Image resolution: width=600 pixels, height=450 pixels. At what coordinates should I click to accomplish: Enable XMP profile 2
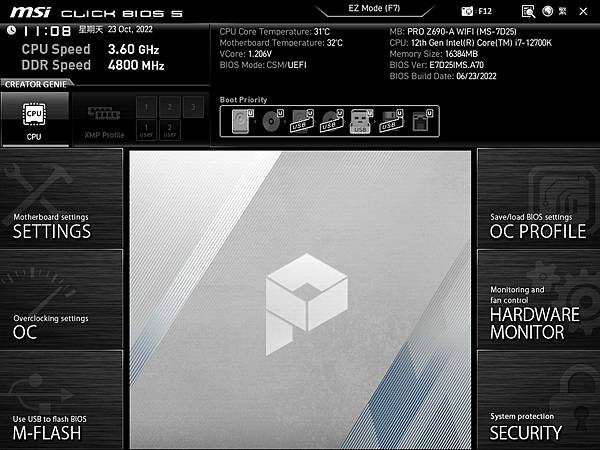pos(170,107)
